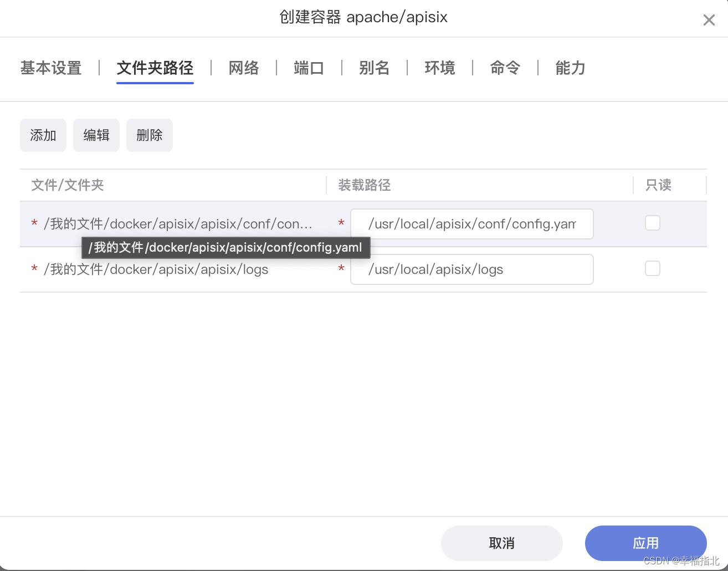728x571 pixels.
Task: Enable read-only for config.yaml mount
Action: pyautogui.click(x=653, y=223)
